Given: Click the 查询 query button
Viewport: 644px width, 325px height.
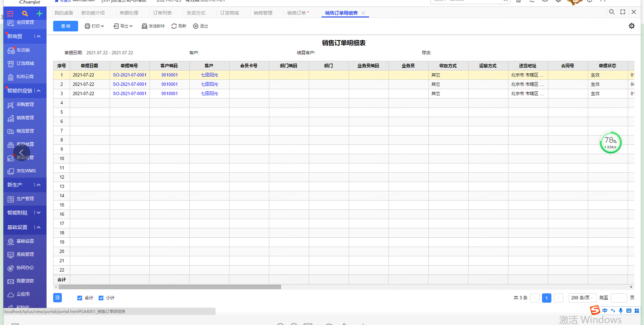Looking at the screenshot, I should 65,26.
